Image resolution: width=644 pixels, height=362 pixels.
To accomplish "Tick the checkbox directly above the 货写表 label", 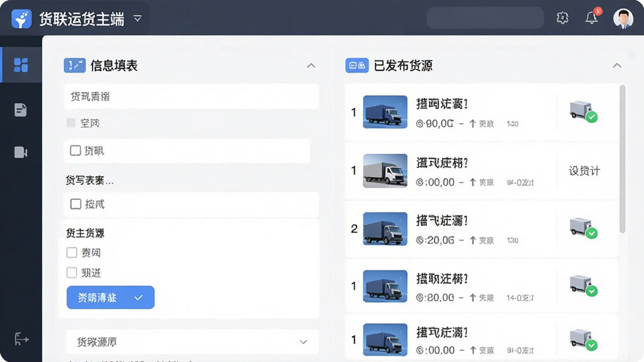I will point(75,151).
